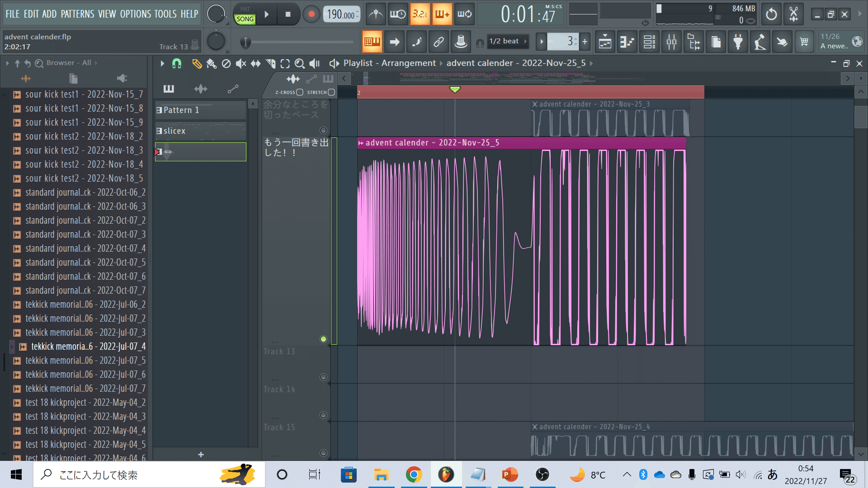Open the Mixer window icon

pyautogui.click(x=671, y=42)
